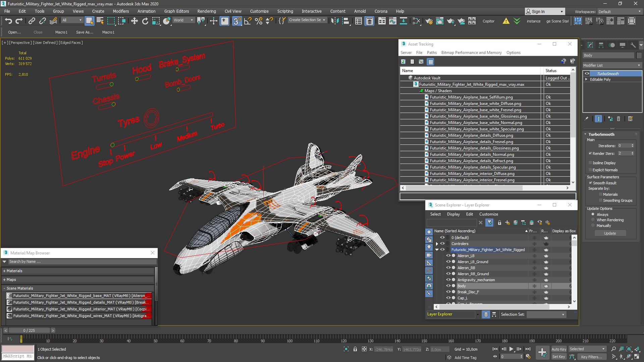
Task: Click the Mirror tool icon
Action: [x=334, y=21]
